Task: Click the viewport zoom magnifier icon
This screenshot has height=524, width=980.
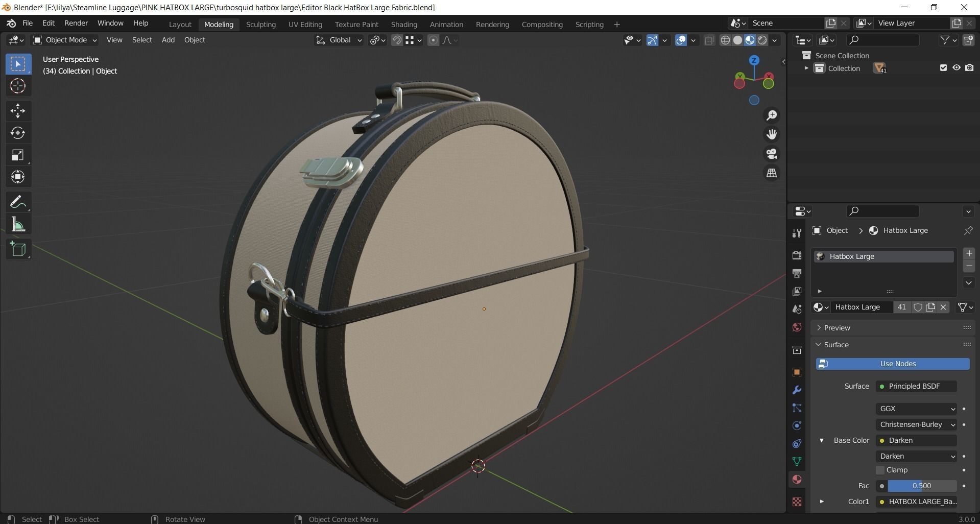Action: click(772, 115)
